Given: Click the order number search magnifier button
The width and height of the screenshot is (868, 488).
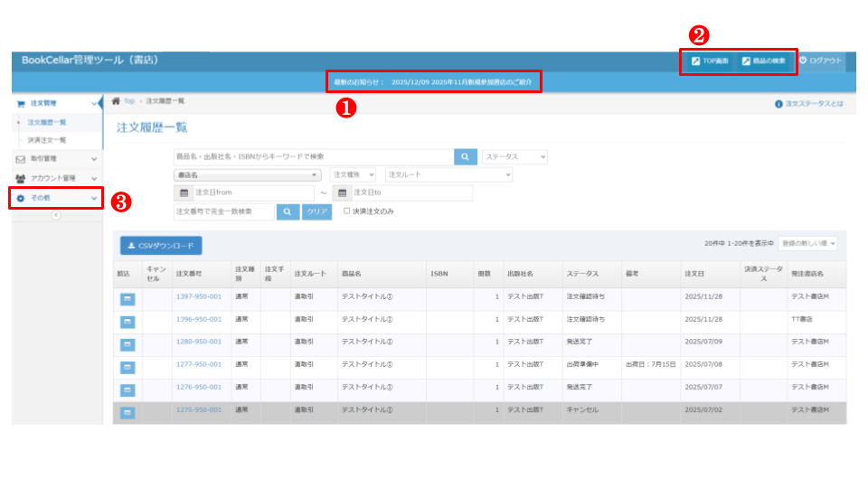Looking at the screenshot, I should click(x=287, y=211).
